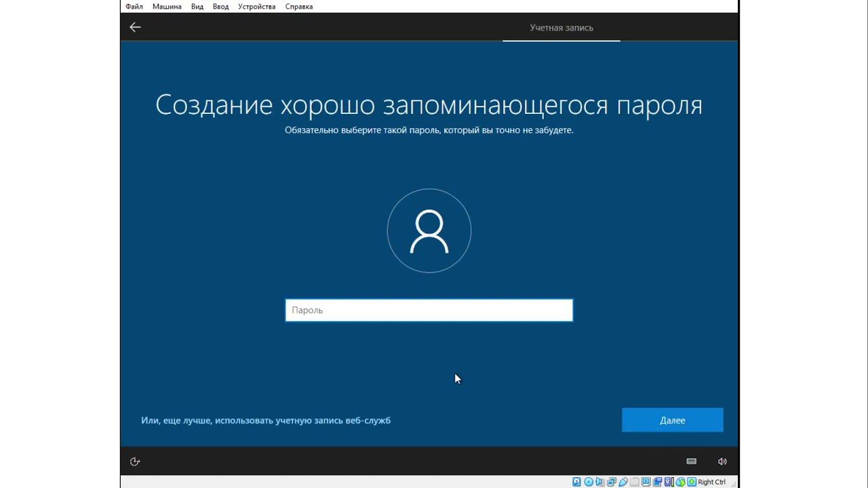
Task: Click the shared folders status icon
Action: click(x=635, y=482)
